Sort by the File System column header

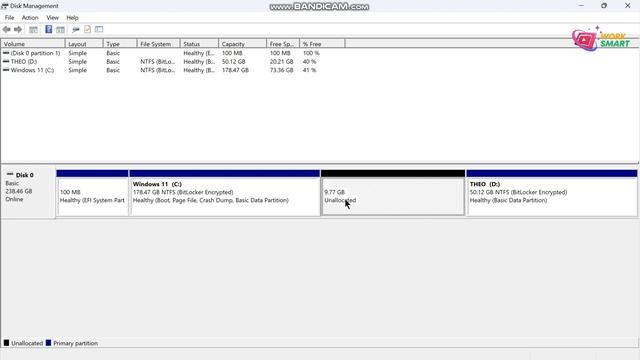pos(158,44)
